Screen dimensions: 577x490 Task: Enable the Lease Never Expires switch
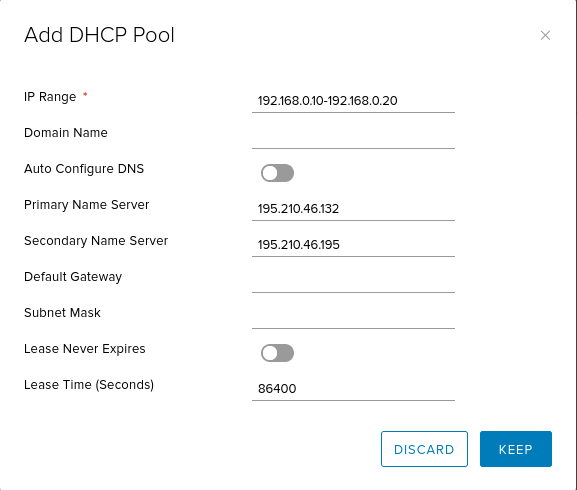(277, 353)
